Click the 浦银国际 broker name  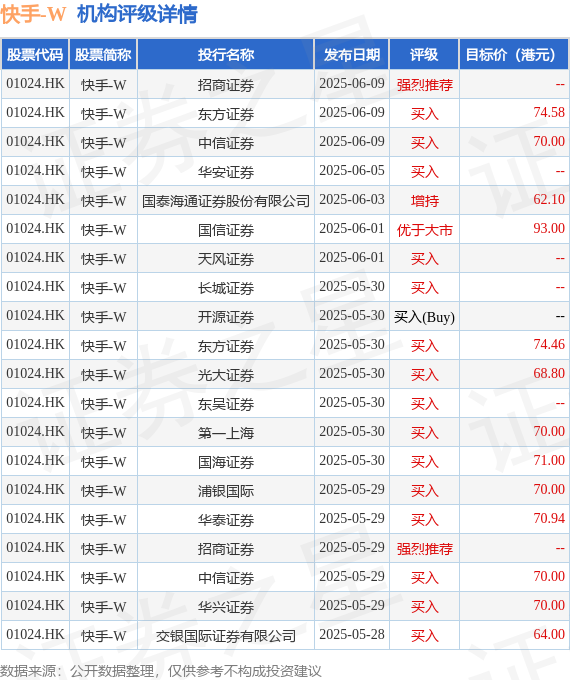point(226,491)
